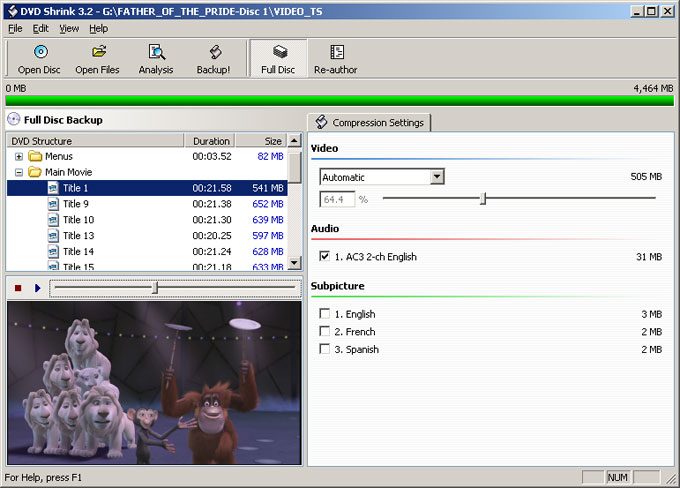The height and width of the screenshot is (488, 680).
Task: Click the Full Disc Backup disc icon
Action: (x=14, y=119)
